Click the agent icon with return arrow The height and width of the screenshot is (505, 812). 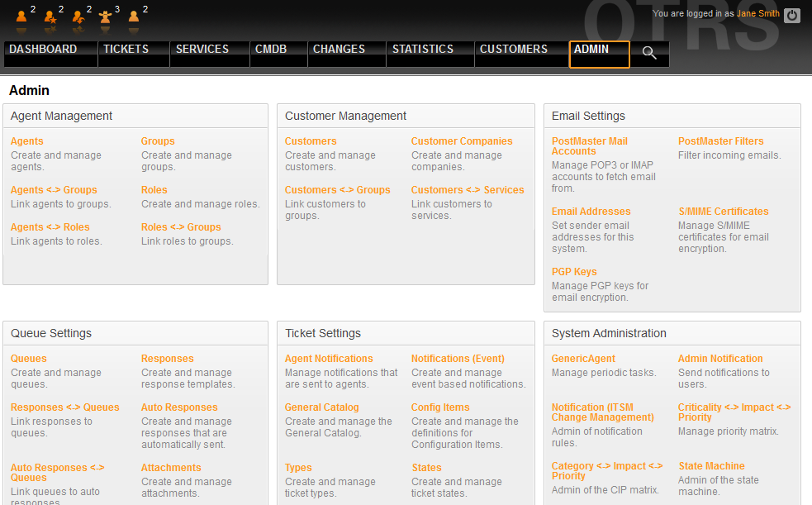(78, 16)
